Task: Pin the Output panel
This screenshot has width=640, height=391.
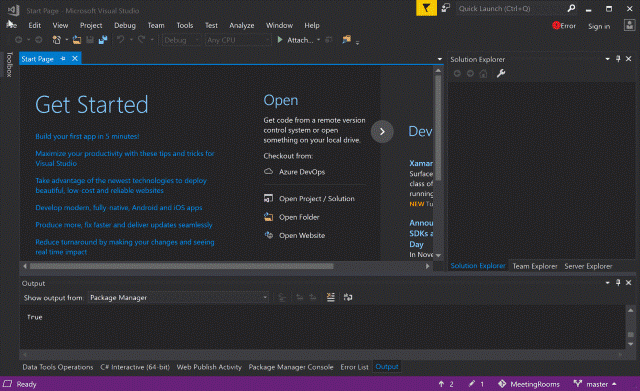Action: pyautogui.click(x=618, y=283)
